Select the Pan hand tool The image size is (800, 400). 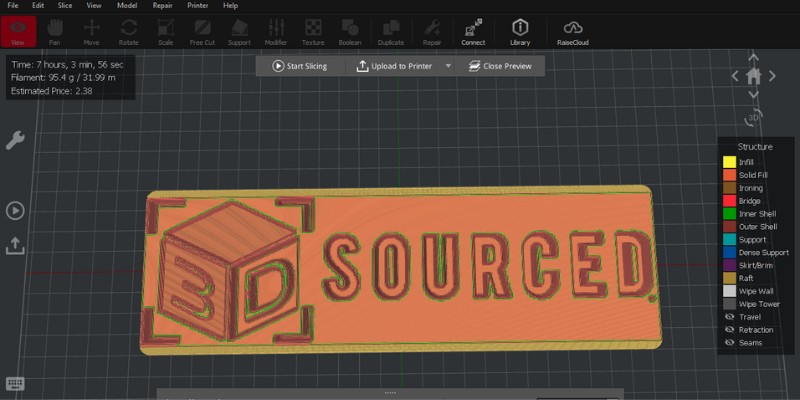click(x=55, y=32)
